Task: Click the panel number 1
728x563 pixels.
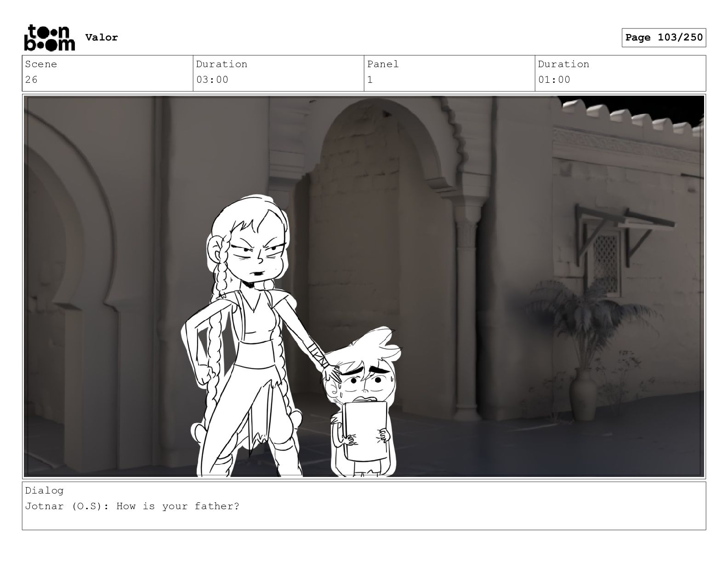Action: point(370,80)
